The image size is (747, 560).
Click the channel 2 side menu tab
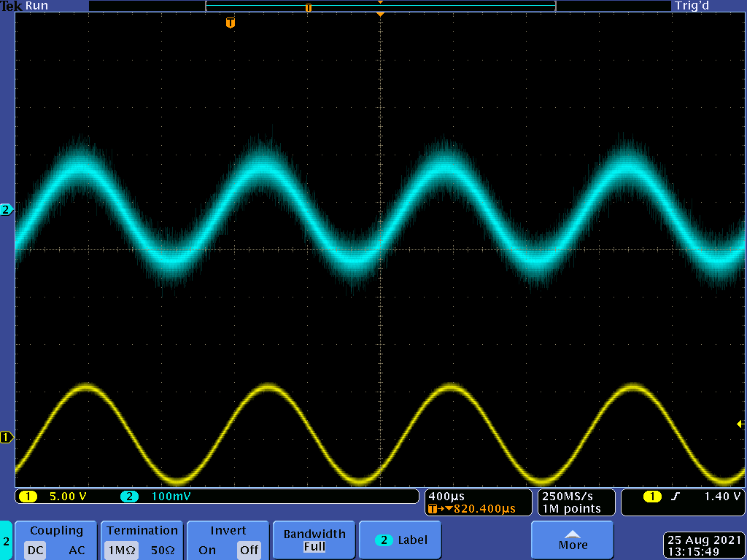tap(6, 540)
